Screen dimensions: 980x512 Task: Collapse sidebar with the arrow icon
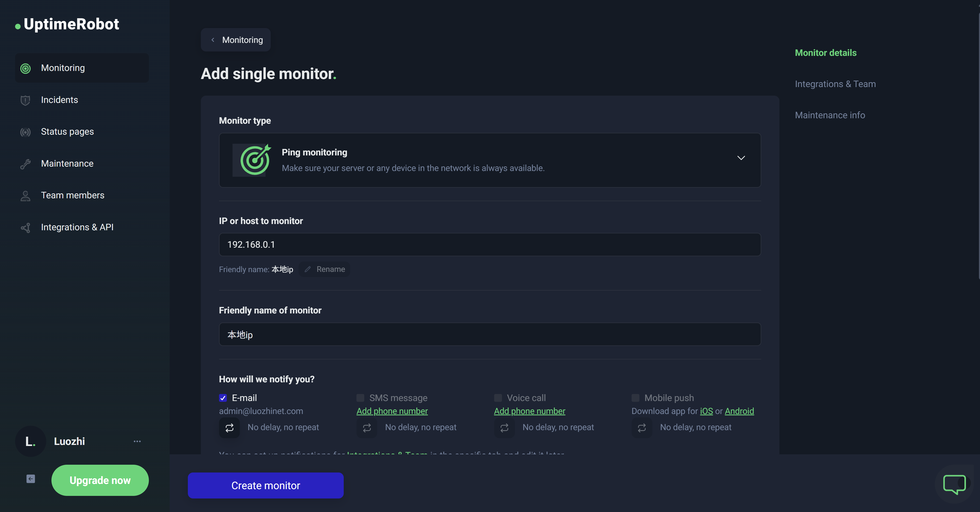[x=30, y=478]
